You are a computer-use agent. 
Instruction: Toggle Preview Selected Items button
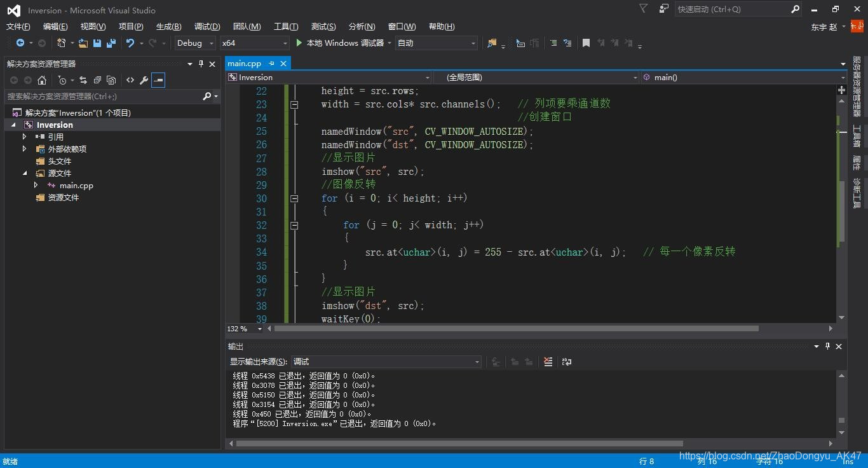[x=158, y=80]
